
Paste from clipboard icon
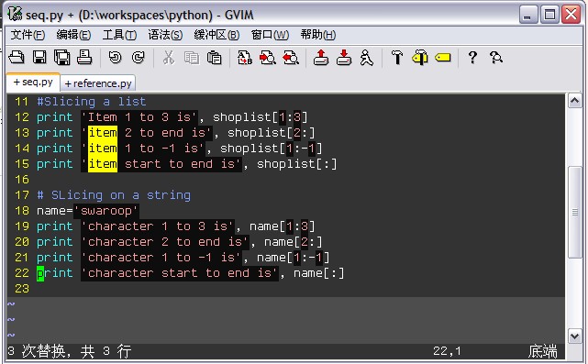214,58
